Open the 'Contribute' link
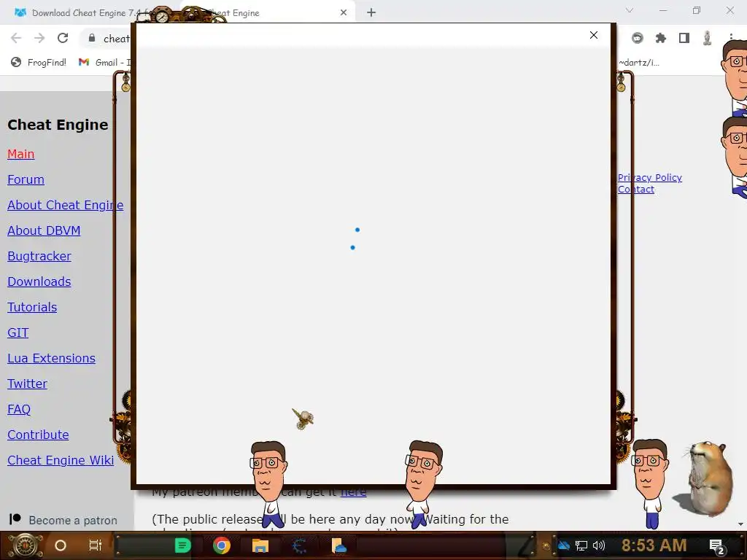This screenshot has height=560, width=747. 38,435
